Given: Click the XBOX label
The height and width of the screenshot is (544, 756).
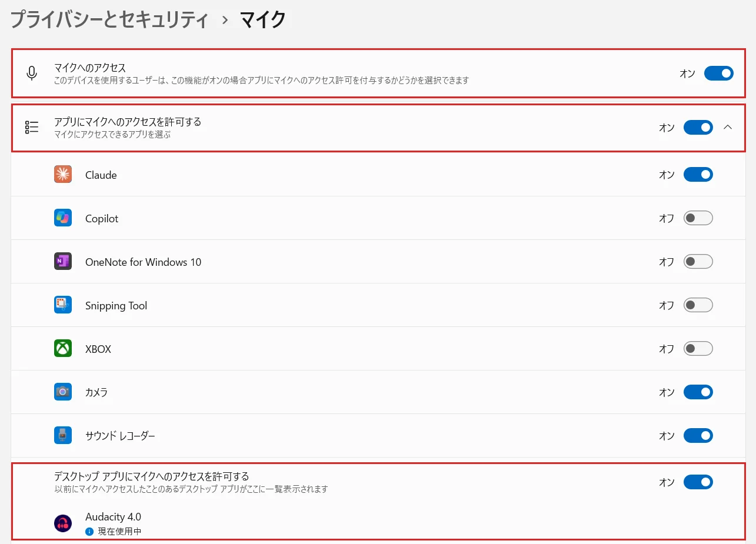Looking at the screenshot, I should tap(98, 349).
